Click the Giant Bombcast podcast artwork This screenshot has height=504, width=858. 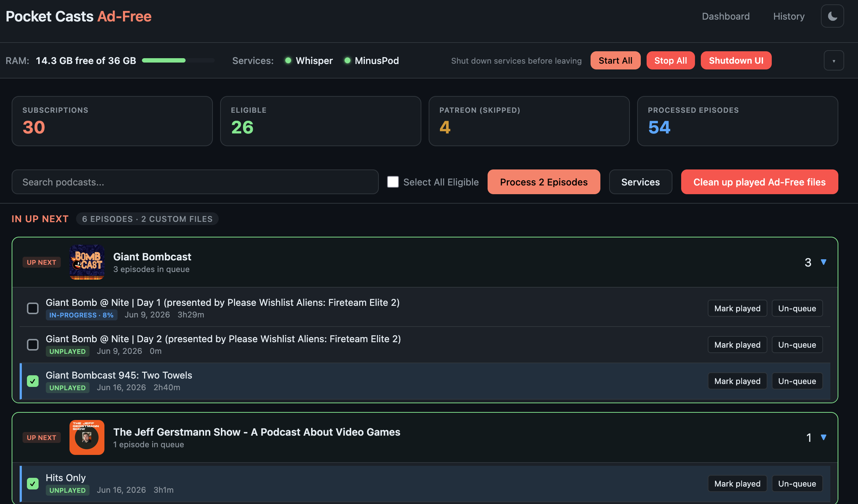[87, 262]
